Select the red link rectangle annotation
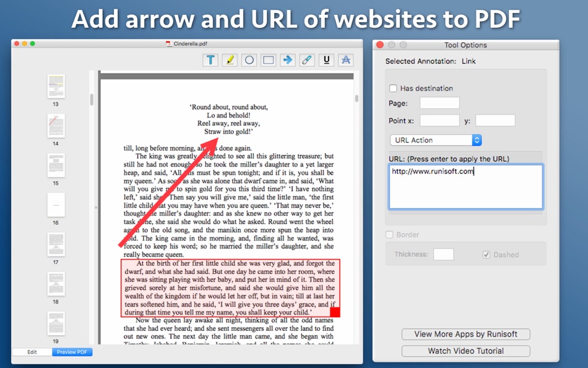This screenshot has height=368, width=588. (230, 288)
